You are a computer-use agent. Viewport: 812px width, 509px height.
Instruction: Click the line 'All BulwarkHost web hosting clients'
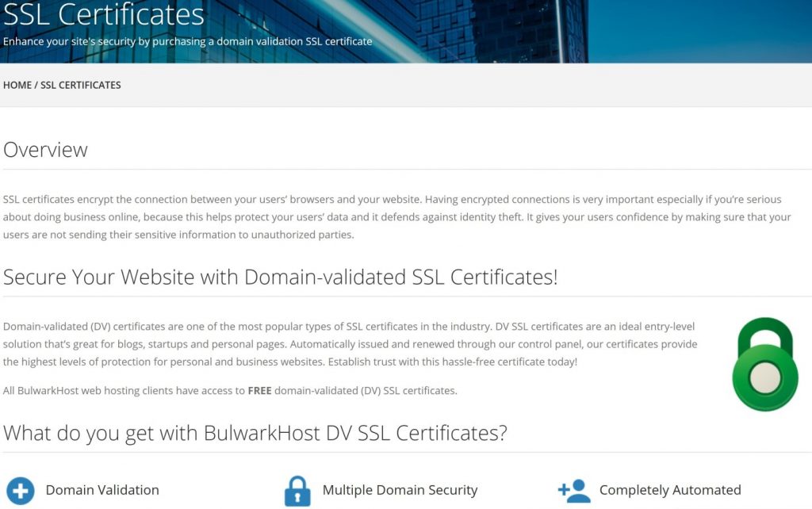230,390
